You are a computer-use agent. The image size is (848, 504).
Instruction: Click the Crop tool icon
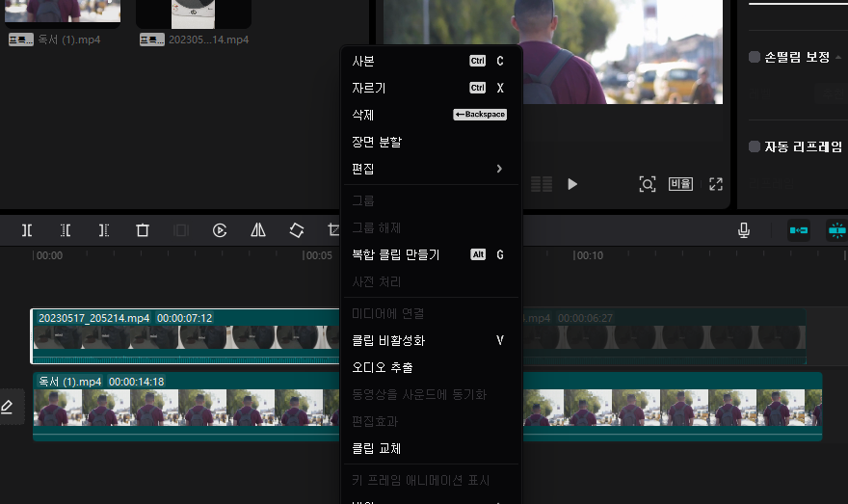click(333, 230)
